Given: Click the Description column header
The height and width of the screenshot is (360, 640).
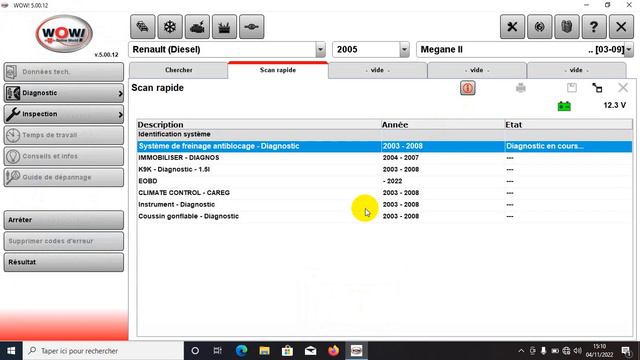Looking at the screenshot, I should [259, 124].
